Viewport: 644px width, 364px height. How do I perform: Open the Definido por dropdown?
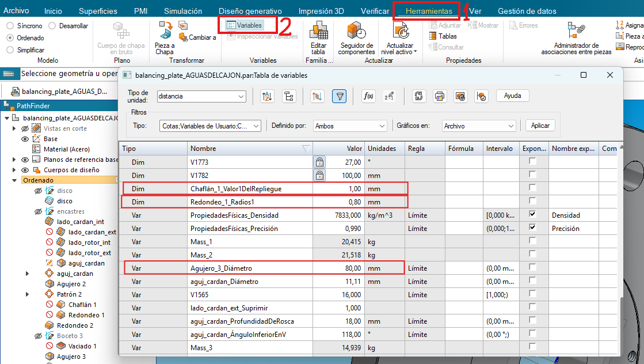tap(350, 126)
